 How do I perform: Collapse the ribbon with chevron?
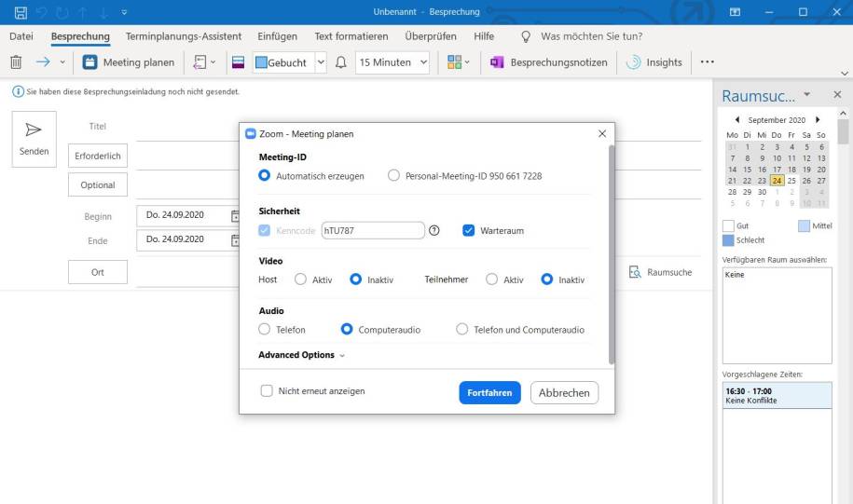845,74
